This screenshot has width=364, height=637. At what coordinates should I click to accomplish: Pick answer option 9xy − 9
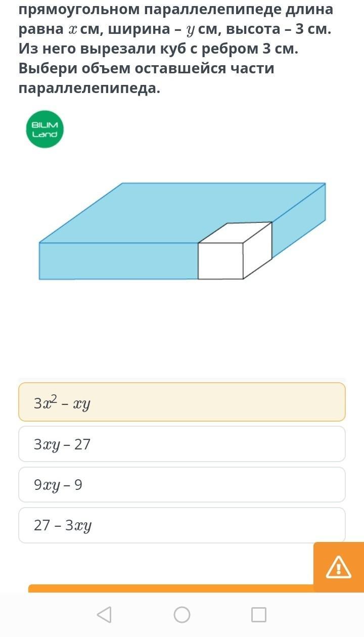[x=182, y=484]
